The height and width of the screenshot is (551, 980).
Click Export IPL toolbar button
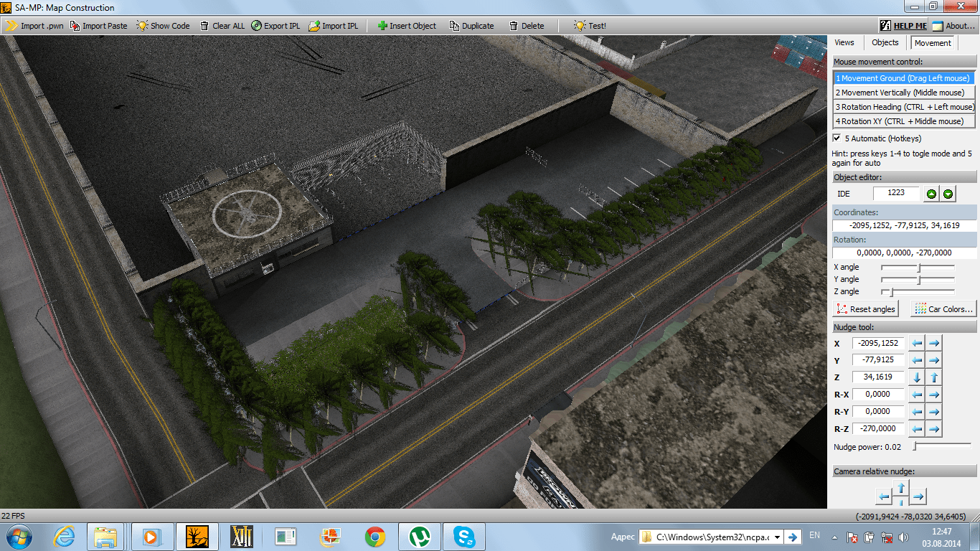point(275,26)
